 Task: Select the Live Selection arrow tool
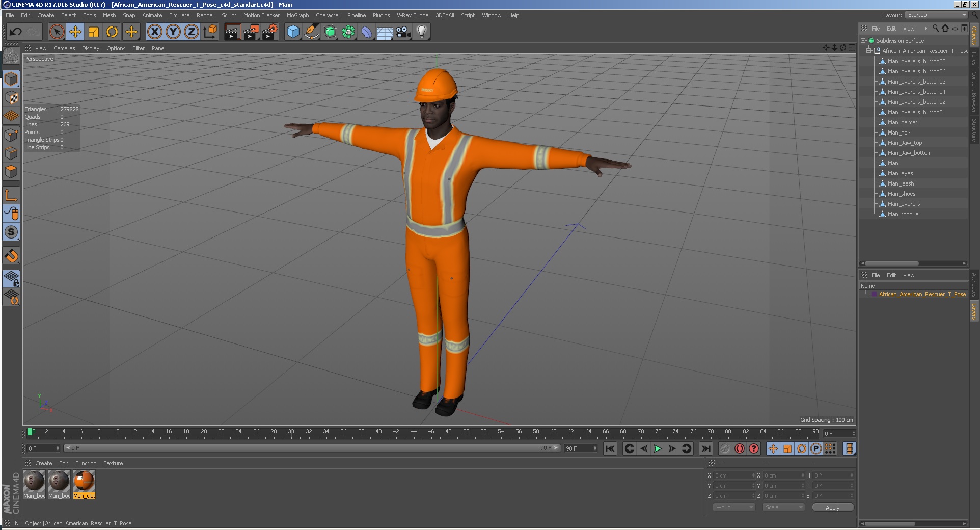pos(57,32)
